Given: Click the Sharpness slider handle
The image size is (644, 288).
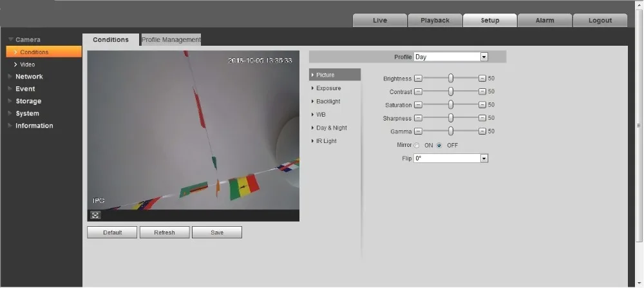Looking at the screenshot, I should click(451, 118).
